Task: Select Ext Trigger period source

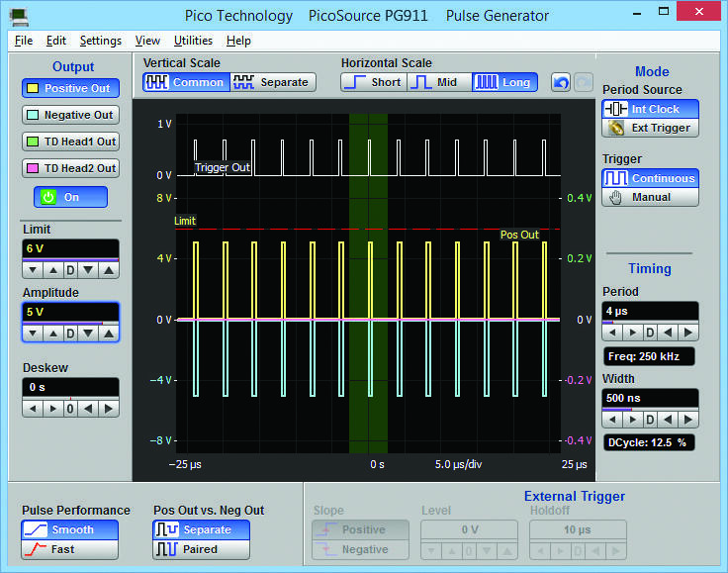Action: coord(650,128)
